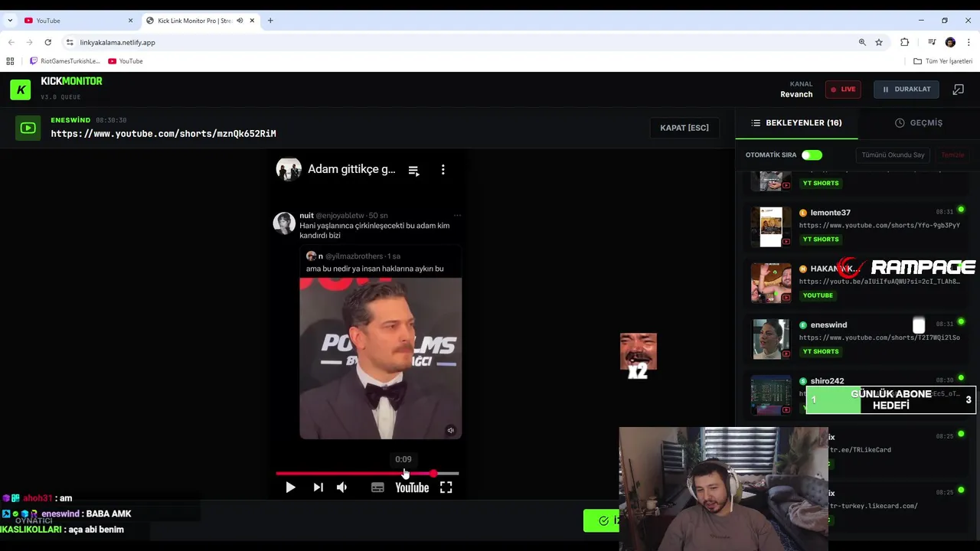Mute the video player volume
This screenshot has width=980, height=551.
pyautogui.click(x=341, y=487)
